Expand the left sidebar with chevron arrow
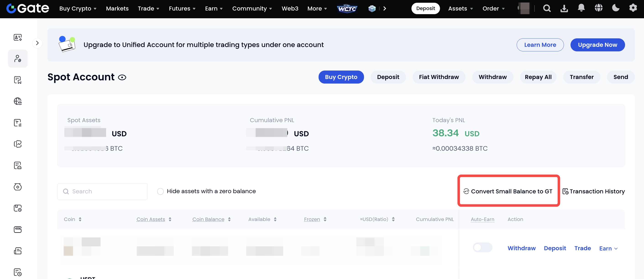The width and height of the screenshot is (644, 279). (x=37, y=43)
